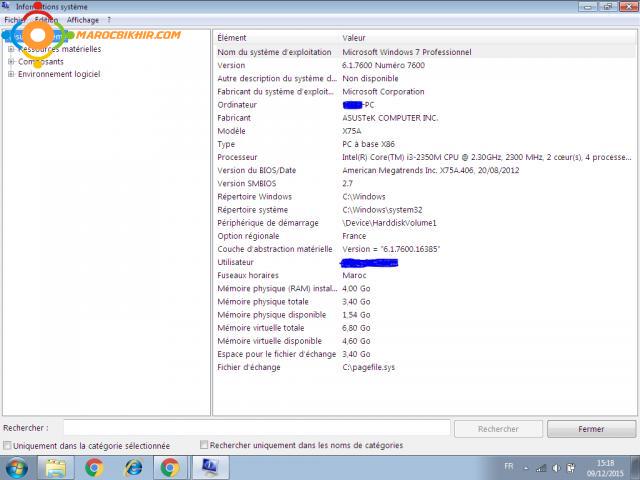
Task: Select the 'Option régionale' row
Action: click(x=424, y=236)
